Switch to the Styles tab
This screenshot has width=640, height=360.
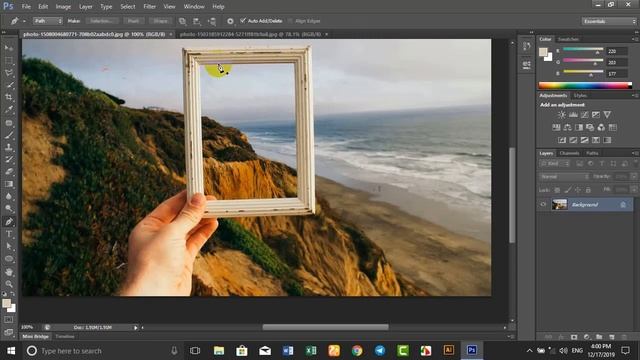pos(580,96)
